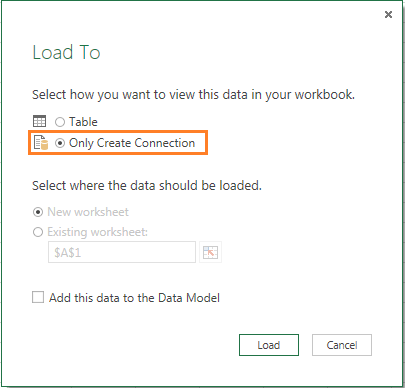Cancel the Load To dialog
The width and height of the screenshot is (405, 388).
pyautogui.click(x=342, y=345)
